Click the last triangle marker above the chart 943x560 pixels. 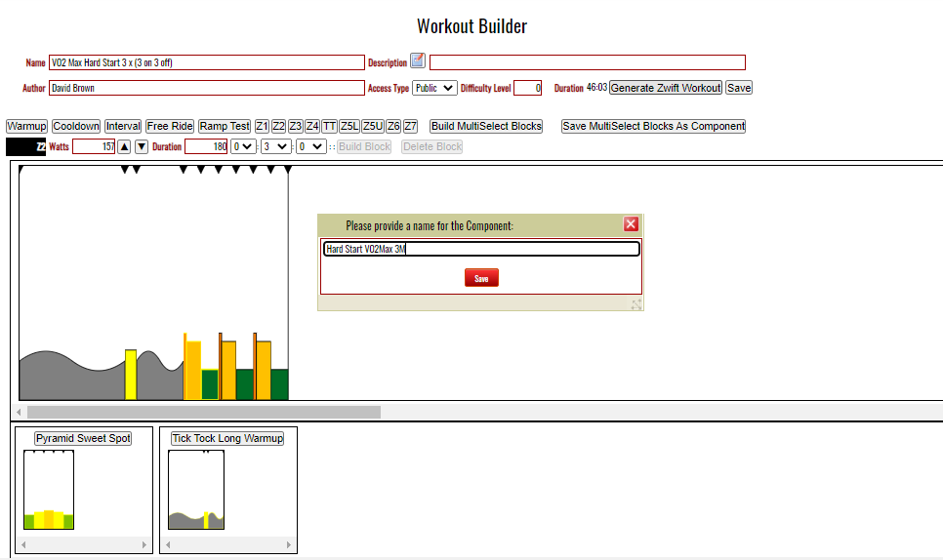pyautogui.click(x=288, y=170)
